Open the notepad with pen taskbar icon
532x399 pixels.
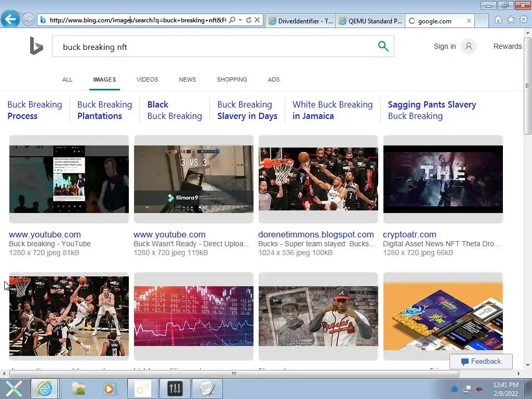click(x=207, y=389)
